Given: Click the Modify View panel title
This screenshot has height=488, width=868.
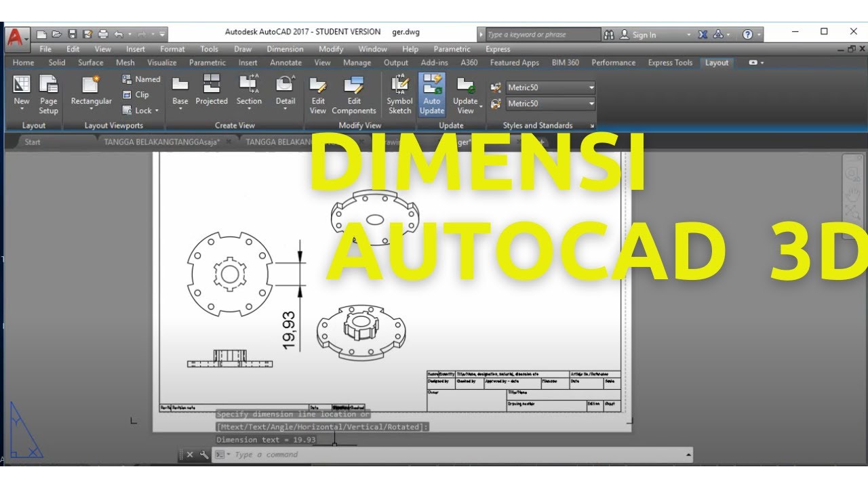Looking at the screenshot, I should [360, 125].
